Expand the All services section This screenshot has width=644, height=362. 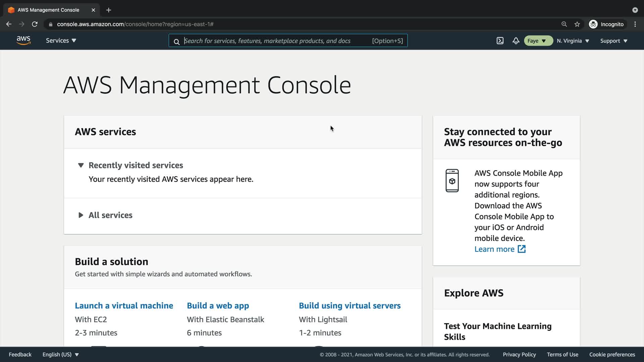(x=81, y=215)
